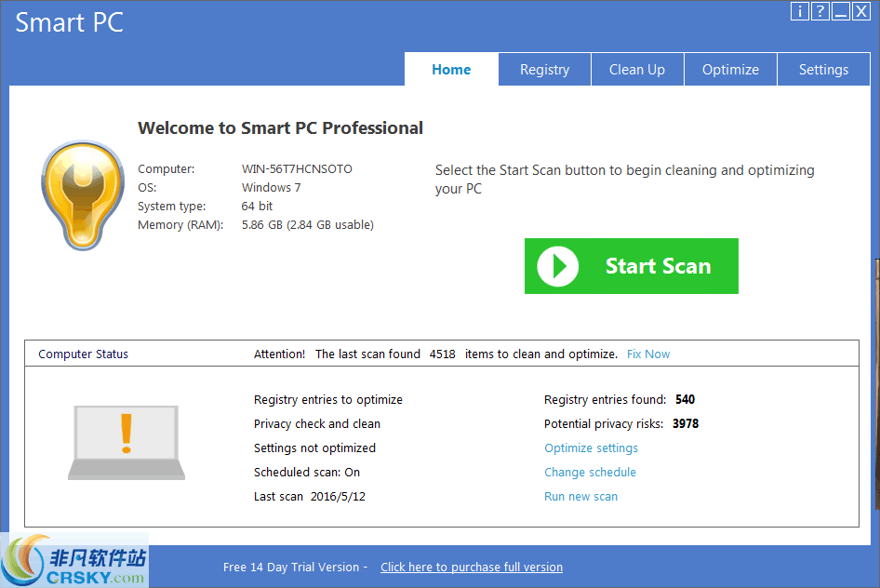Image resolution: width=880 pixels, height=588 pixels.
Task: Open the info icon in the title bar
Action: [800, 11]
